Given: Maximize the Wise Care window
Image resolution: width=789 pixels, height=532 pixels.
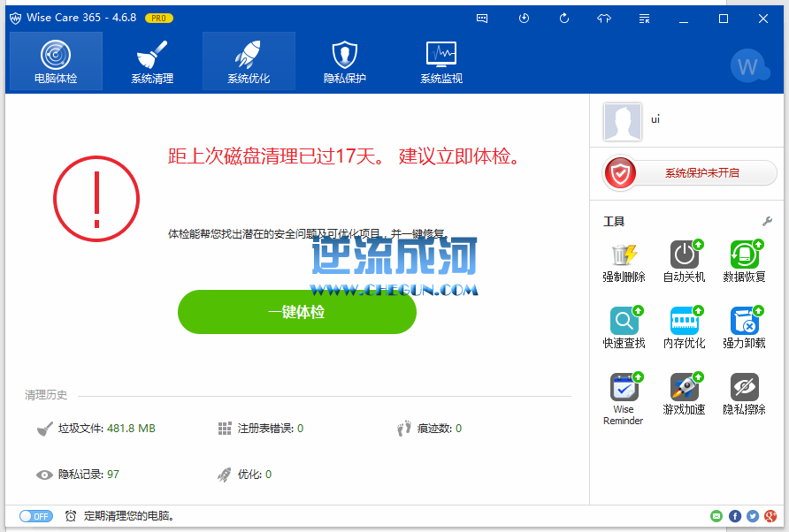Looking at the screenshot, I should pyautogui.click(x=724, y=19).
